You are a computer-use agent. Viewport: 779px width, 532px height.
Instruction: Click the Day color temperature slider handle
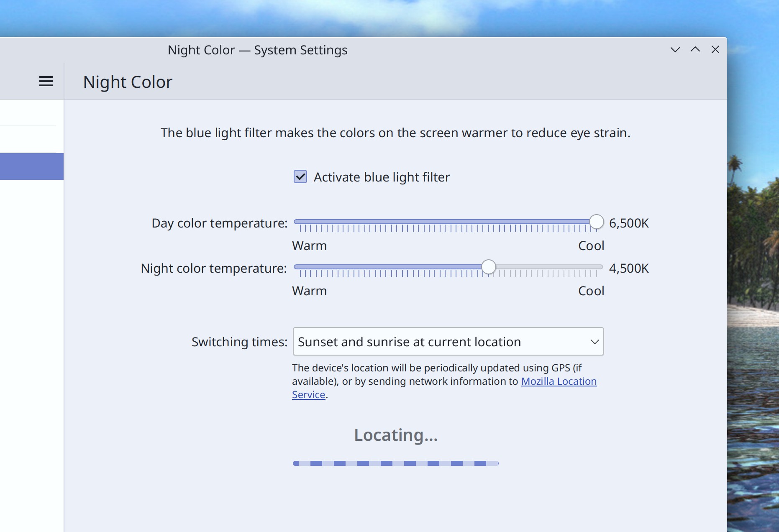[597, 222]
